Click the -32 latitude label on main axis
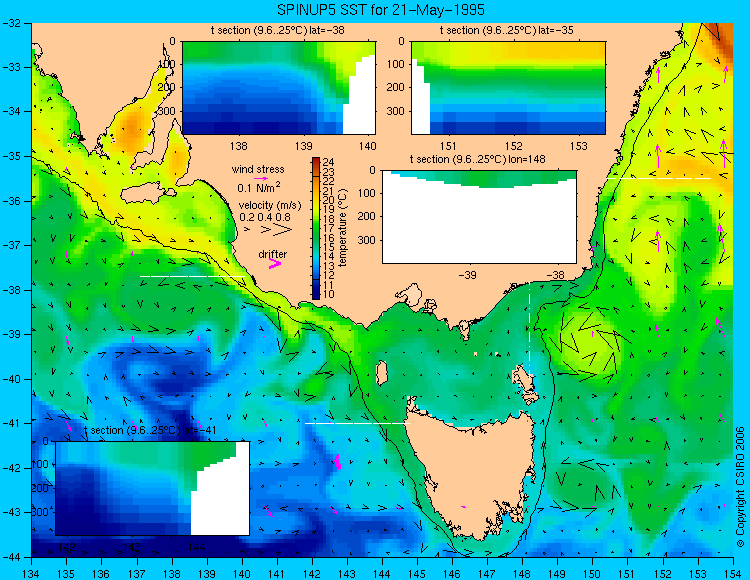The height and width of the screenshot is (580, 750). [x=13, y=23]
